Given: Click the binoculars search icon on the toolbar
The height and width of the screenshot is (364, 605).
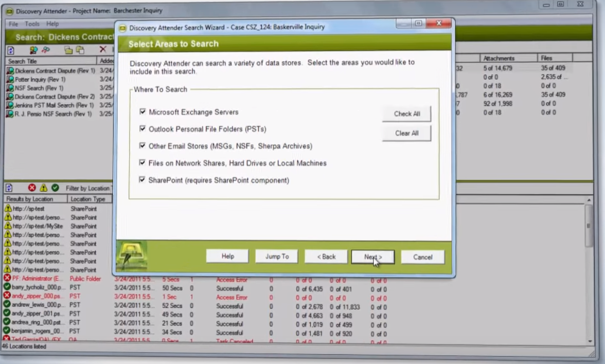Looking at the screenshot, I should click(46, 50).
